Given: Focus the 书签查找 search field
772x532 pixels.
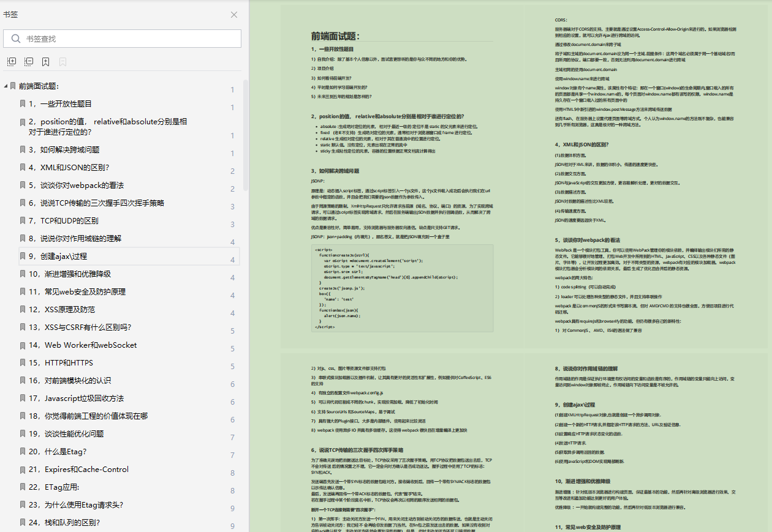Looking at the screenshot, I should pos(122,39).
